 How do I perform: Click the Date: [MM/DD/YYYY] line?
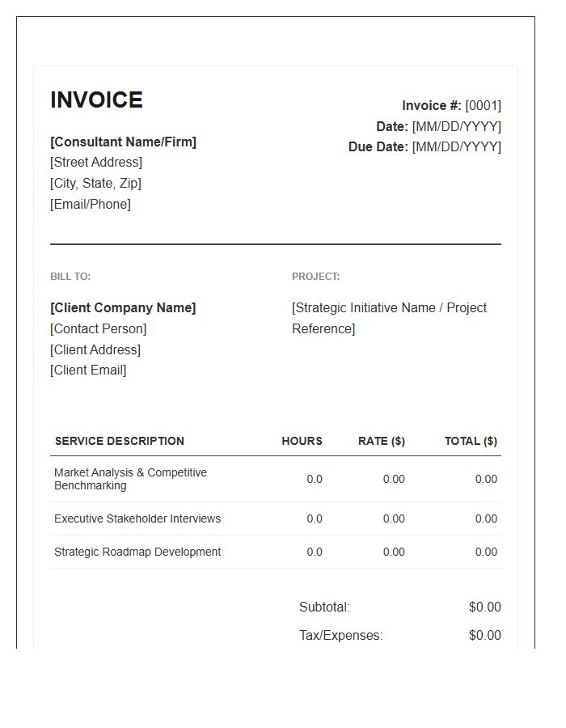[438, 126]
